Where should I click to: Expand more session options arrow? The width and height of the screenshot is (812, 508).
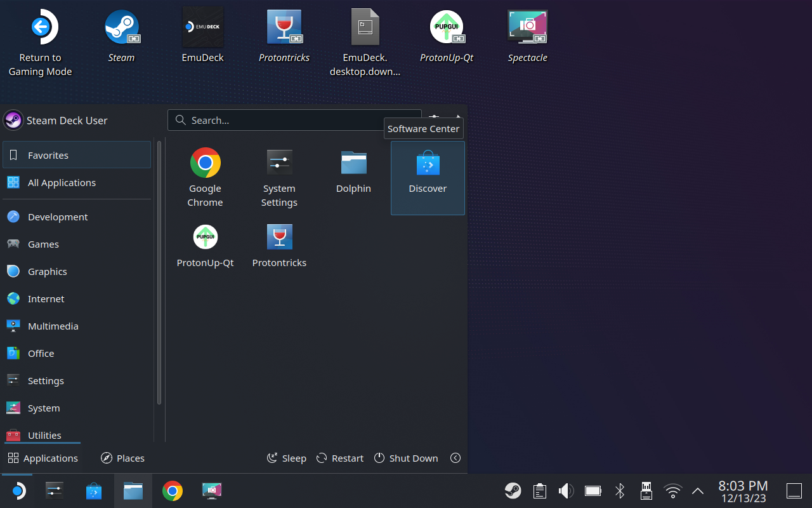(455, 458)
